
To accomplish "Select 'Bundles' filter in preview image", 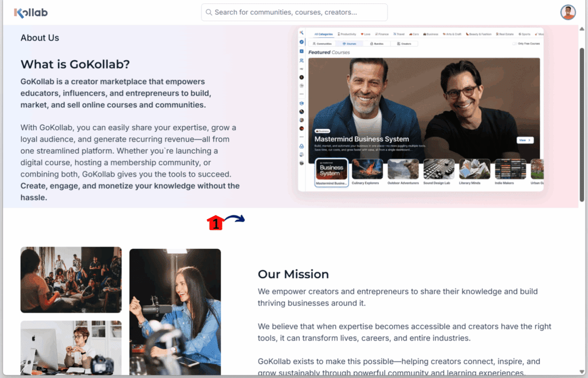I will pyautogui.click(x=377, y=44).
